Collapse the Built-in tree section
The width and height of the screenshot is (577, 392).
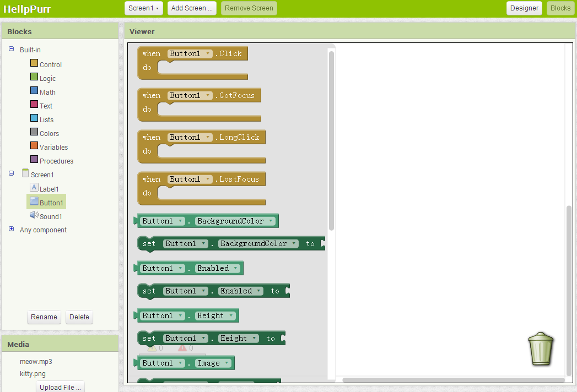pos(12,49)
